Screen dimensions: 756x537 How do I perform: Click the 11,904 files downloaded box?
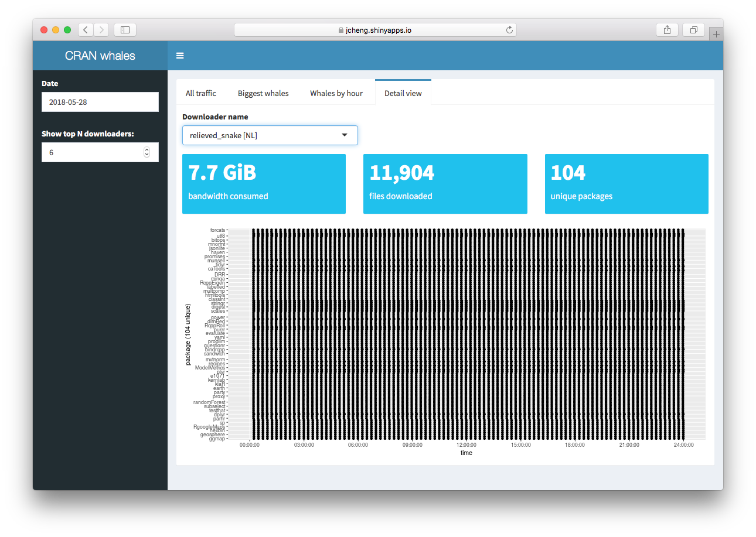click(x=445, y=183)
